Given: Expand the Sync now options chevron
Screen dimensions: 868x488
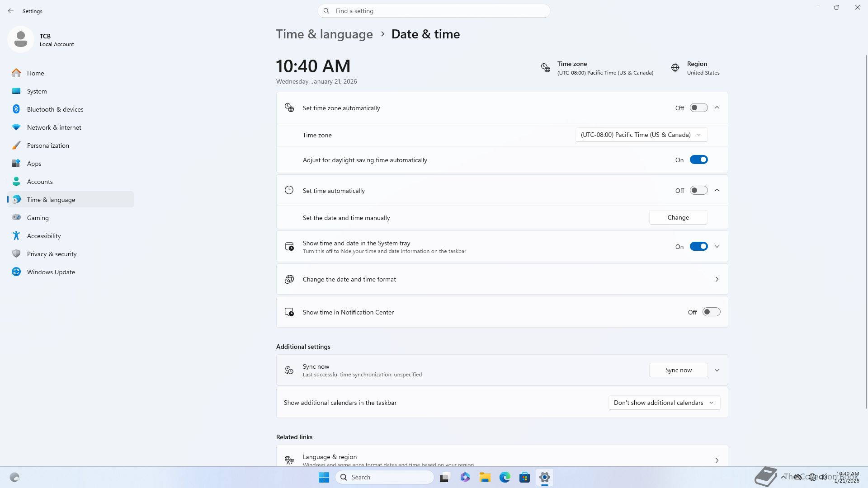Looking at the screenshot, I should (x=717, y=370).
